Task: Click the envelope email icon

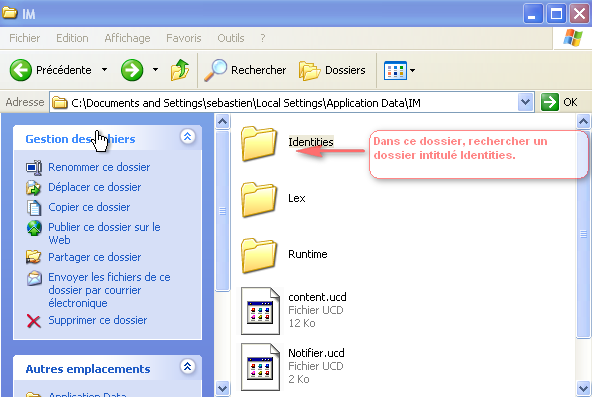Action: coord(34,279)
